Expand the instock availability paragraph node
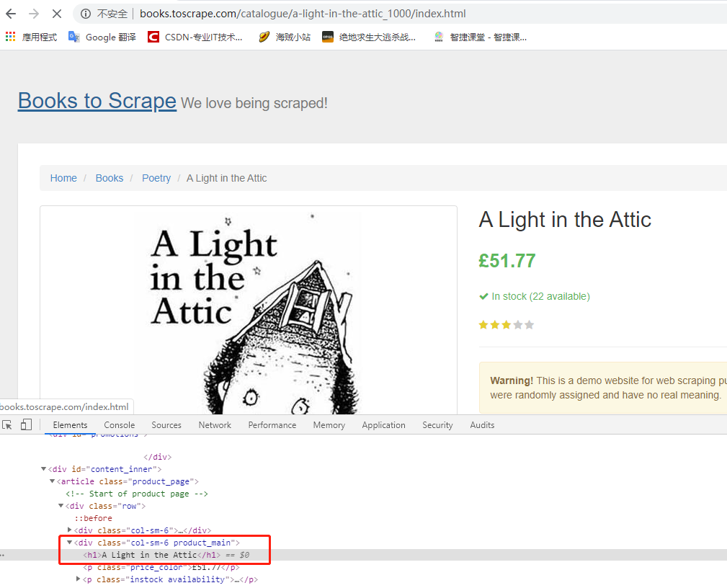This screenshot has height=588, width=727. pos(78,579)
